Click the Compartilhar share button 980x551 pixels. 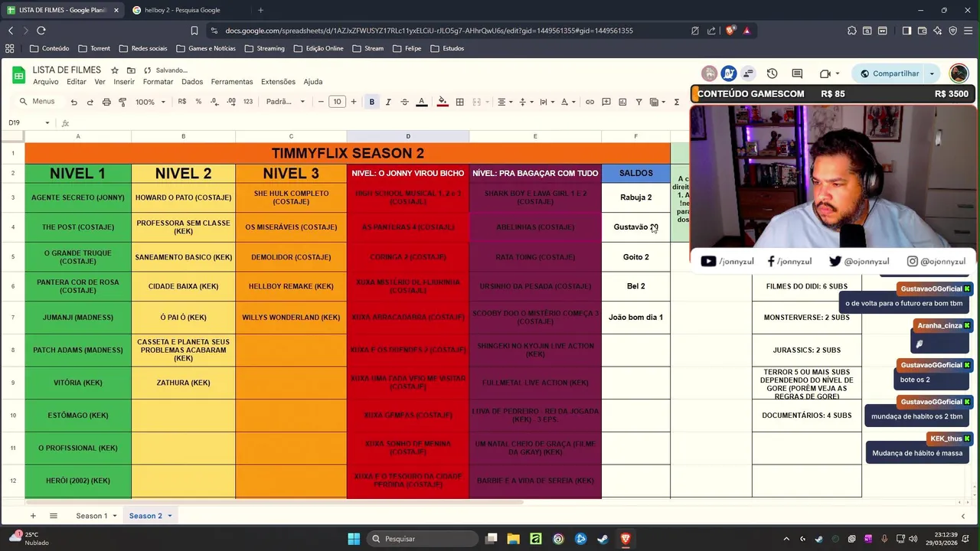(x=890, y=73)
